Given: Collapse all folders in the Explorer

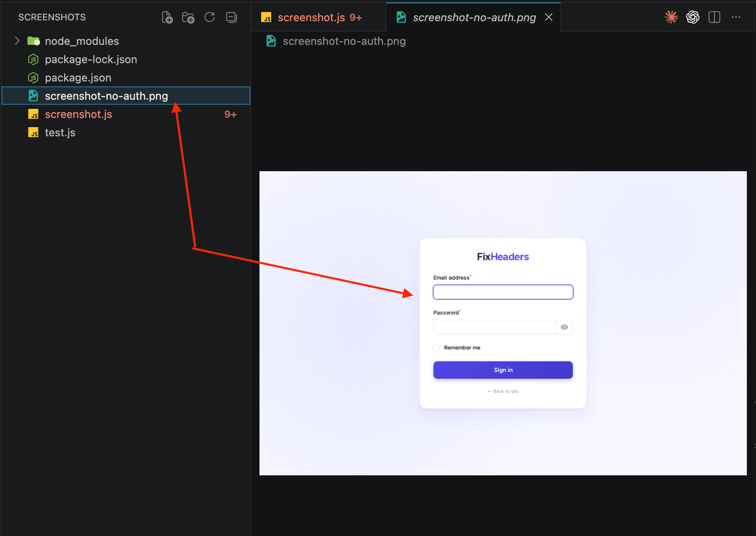Looking at the screenshot, I should click(x=231, y=17).
